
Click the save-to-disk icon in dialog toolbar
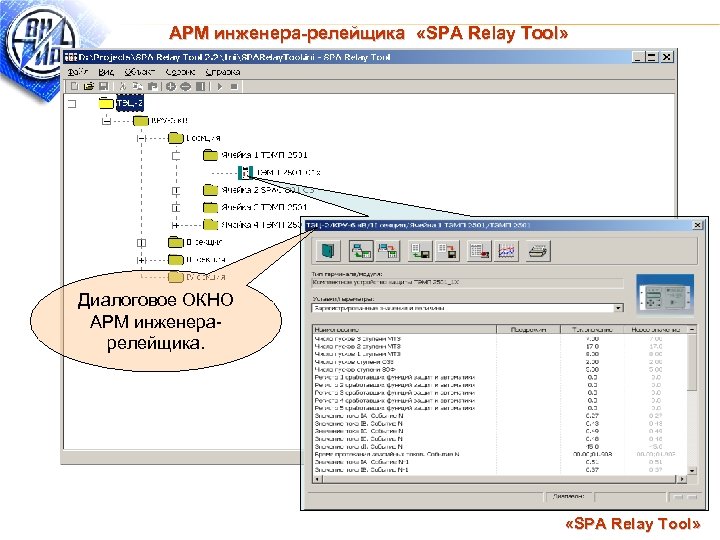click(447, 251)
